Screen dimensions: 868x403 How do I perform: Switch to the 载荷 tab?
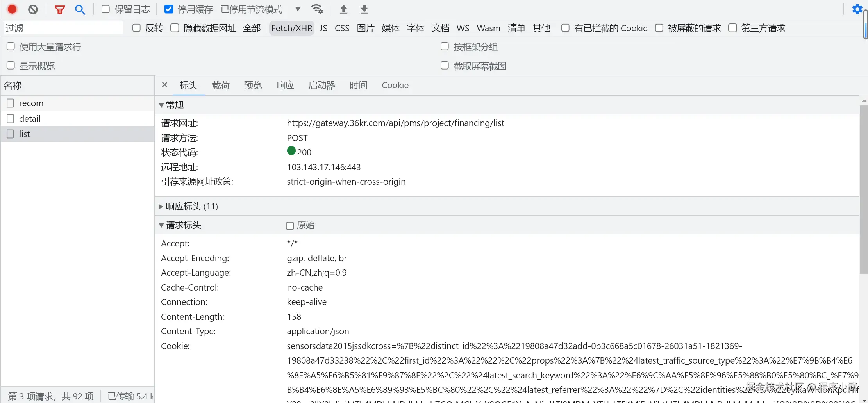coord(221,85)
